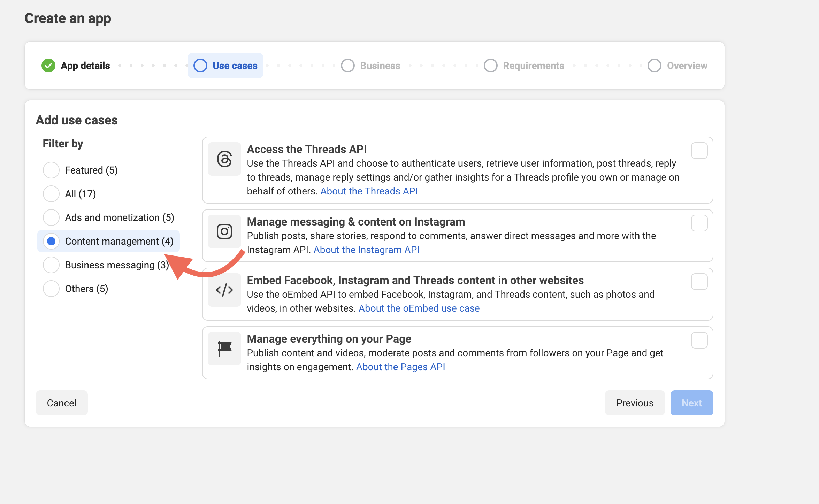Return to the App details step
Viewport: 819px width, 504px height.
point(76,66)
